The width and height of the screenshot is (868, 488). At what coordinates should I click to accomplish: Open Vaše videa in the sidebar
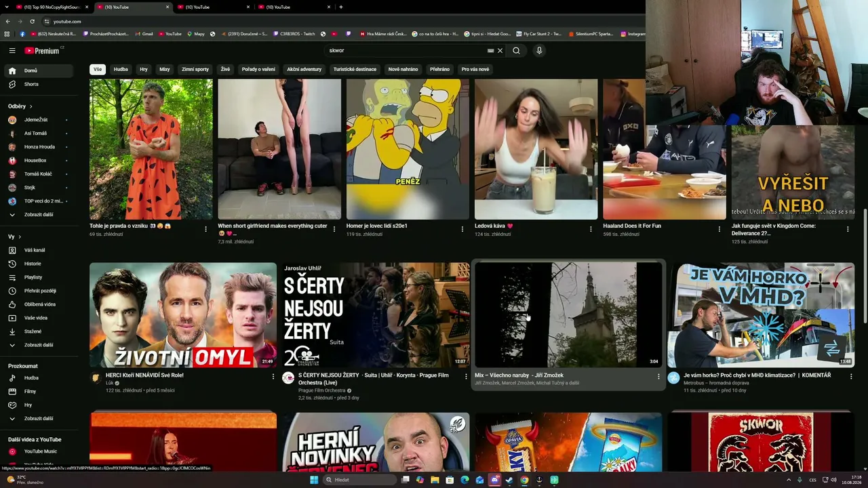39,318
